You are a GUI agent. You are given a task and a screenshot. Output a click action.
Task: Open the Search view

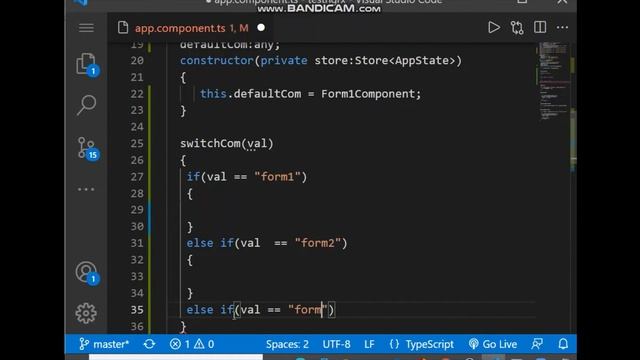click(86, 105)
